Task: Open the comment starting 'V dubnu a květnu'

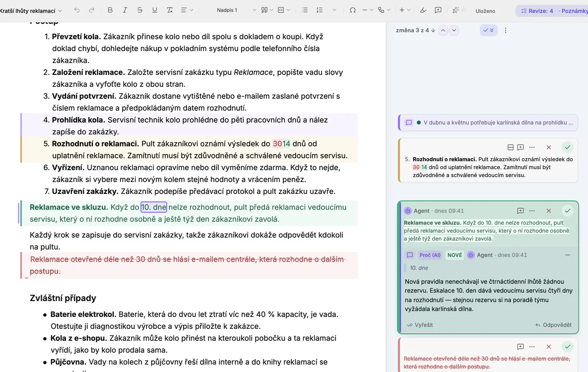Action: click(x=488, y=123)
